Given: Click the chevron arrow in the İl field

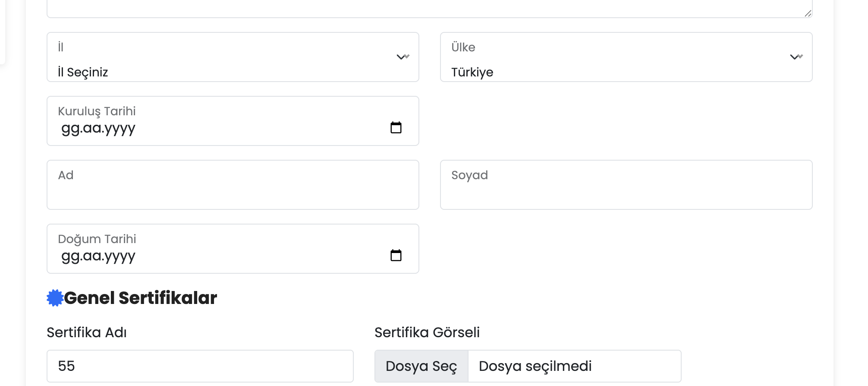Looking at the screenshot, I should pos(403,57).
